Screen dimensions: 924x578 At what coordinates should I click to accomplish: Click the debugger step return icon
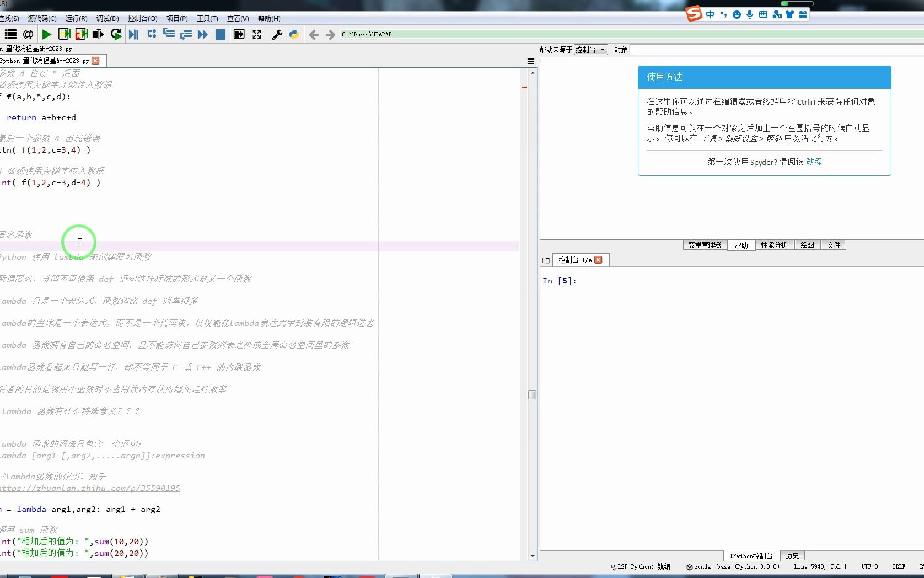(186, 34)
